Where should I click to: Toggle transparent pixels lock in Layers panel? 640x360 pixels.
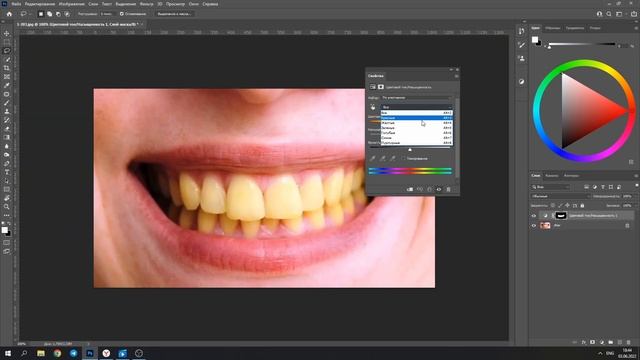pyautogui.click(x=553, y=206)
